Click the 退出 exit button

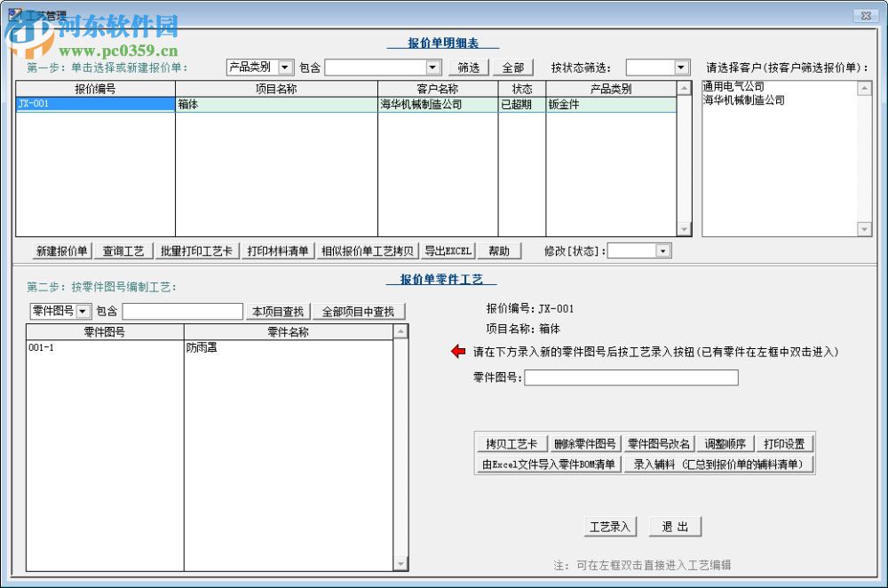[675, 527]
